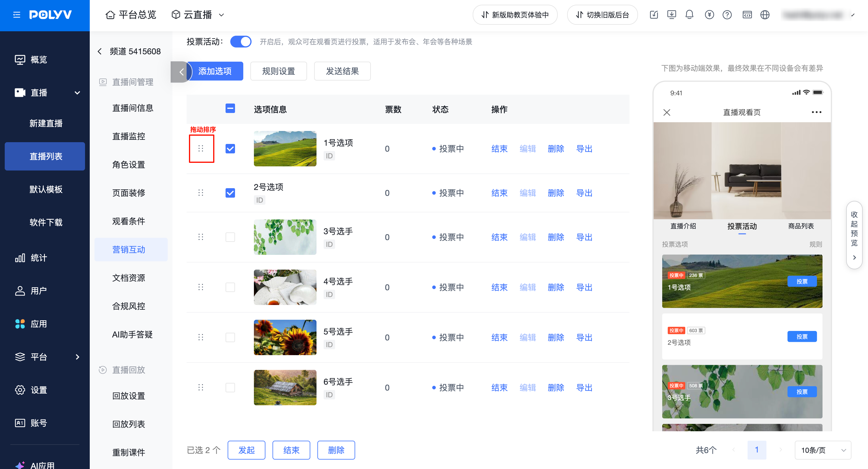Click the 编辑 link for 6号选手
868x469 pixels.
tap(528, 388)
